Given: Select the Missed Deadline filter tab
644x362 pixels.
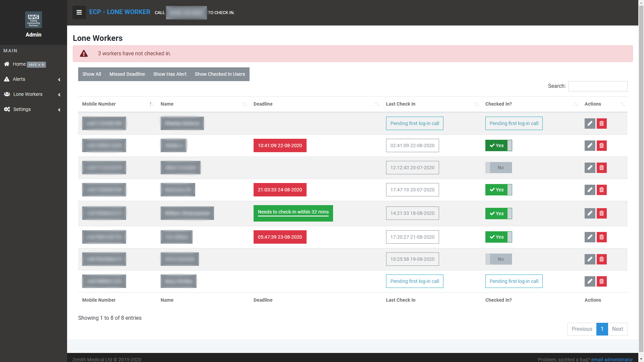Looking at the screenshot, I should click(x=127, y=74).
